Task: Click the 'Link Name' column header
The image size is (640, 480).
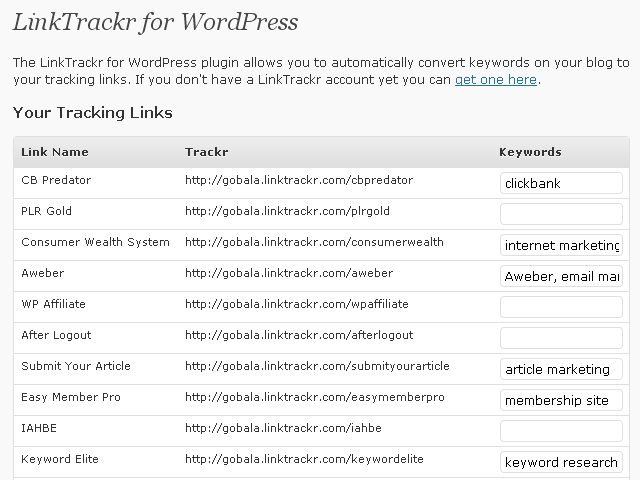Action: 55,152
